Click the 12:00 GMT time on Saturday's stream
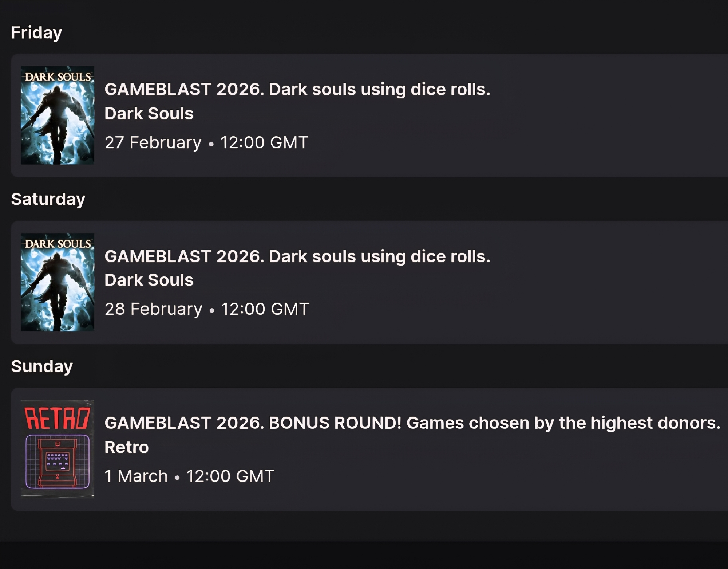This screenshot has height=569, width=728. (265, 309)
